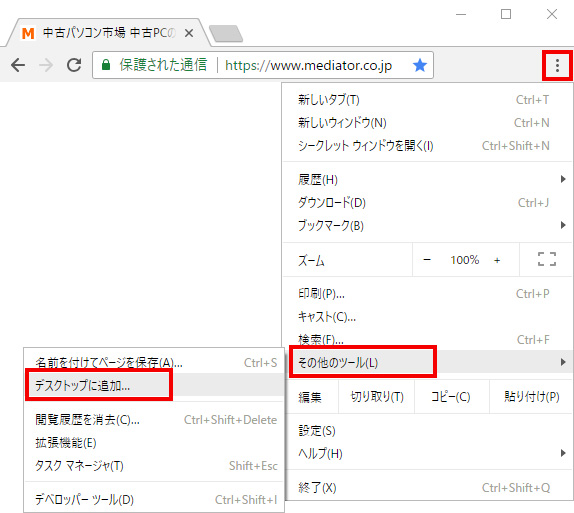Reload the page with refresh icon
574x513 pixels.
click(x=74, y=65)
